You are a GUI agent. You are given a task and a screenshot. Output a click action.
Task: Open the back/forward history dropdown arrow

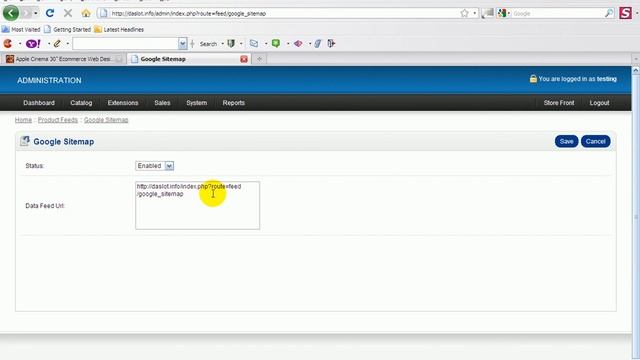click(36, 13)
